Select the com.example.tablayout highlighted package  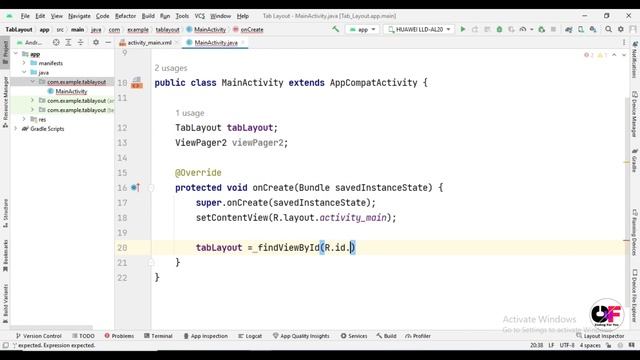click(62, 82)
